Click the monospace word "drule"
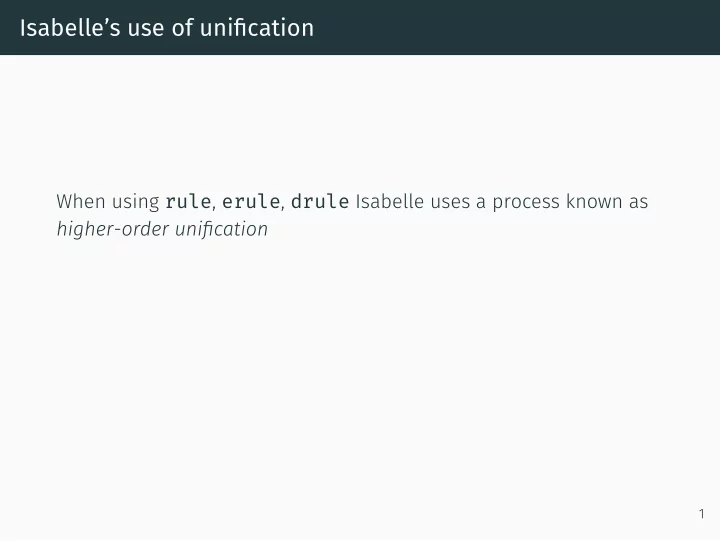 pyautogui.click(x=320, y=202)
